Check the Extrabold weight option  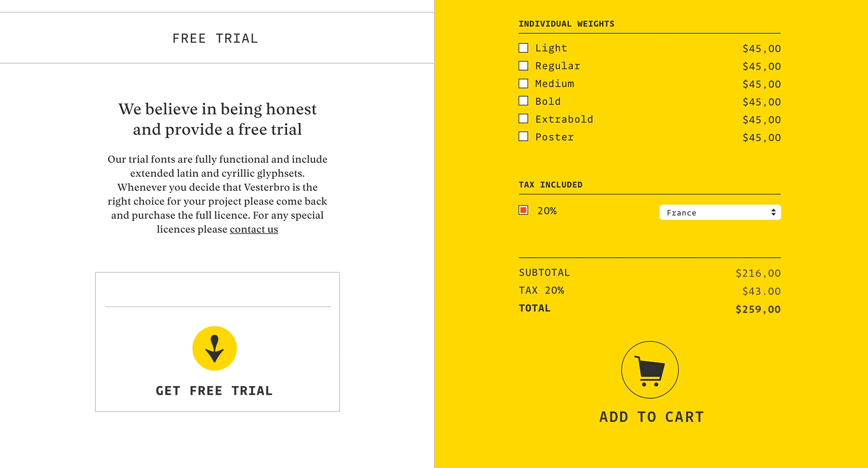(524, 119)
